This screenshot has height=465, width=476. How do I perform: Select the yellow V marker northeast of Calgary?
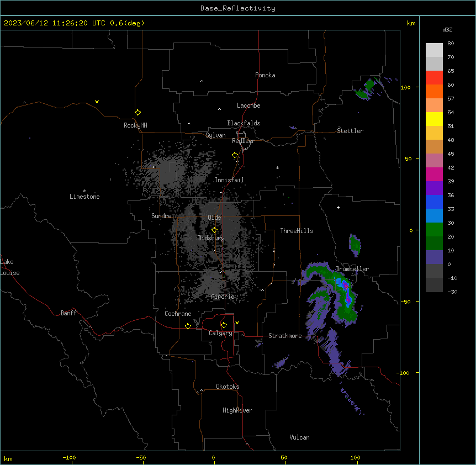click(237, 323)
